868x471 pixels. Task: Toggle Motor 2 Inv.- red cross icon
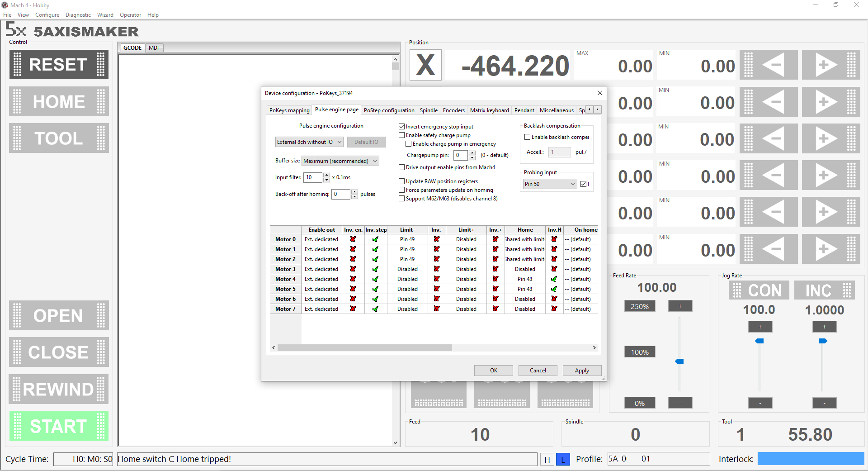click(x=437, y=259)
